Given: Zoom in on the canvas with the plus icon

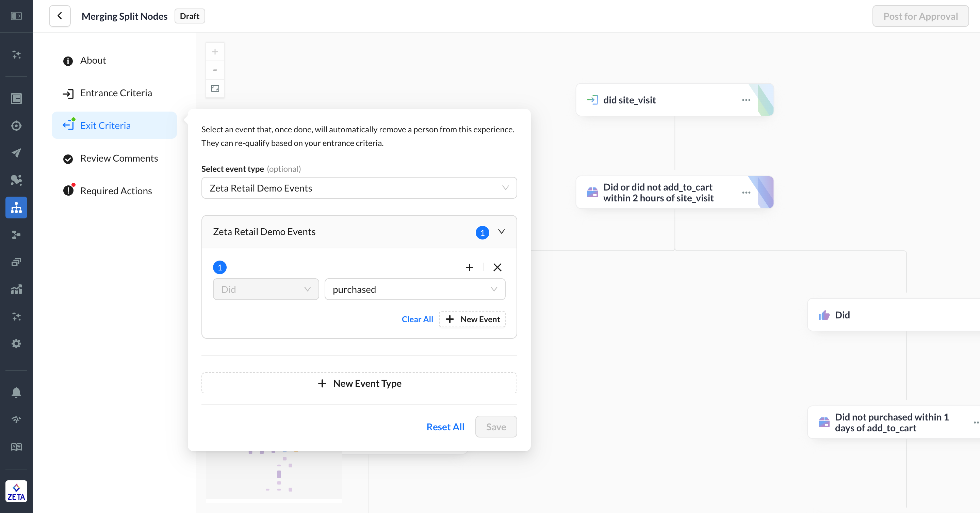Looking at the screenshot, I should point(215,52).
